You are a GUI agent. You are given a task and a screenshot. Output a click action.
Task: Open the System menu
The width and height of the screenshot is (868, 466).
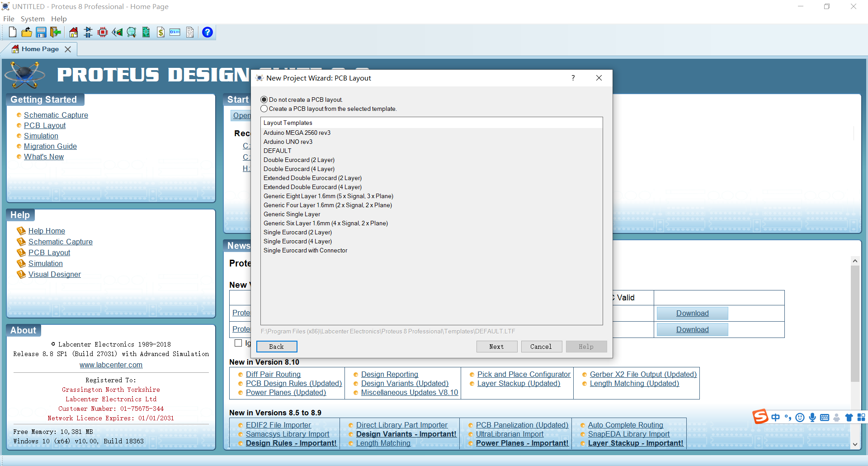click(x=33, y=19)
